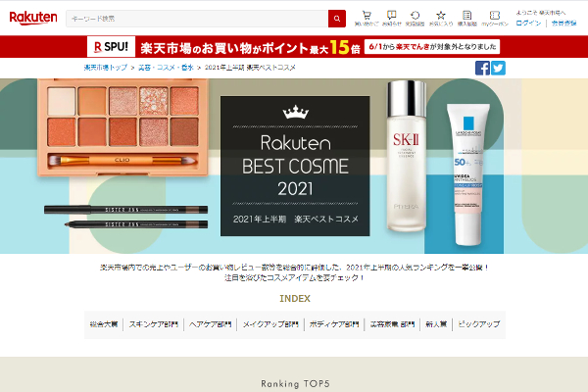Click the Rakuten logo
The height and width of the screenshot is (392, 588).
point(29,18)
